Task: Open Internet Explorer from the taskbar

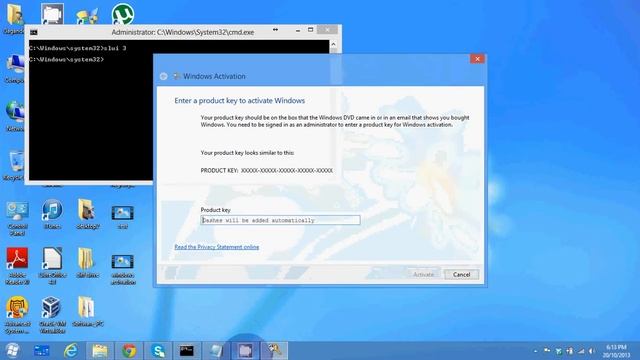Action: click(71, 351)
